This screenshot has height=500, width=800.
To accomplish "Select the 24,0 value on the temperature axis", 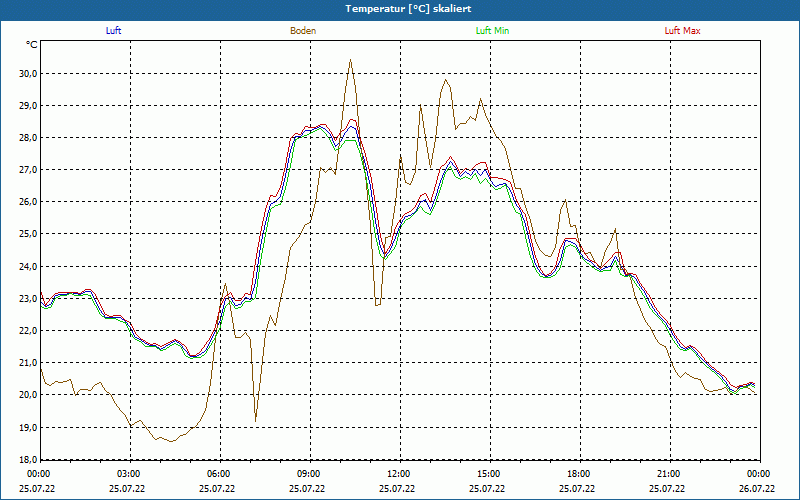I will pos(29,266).
